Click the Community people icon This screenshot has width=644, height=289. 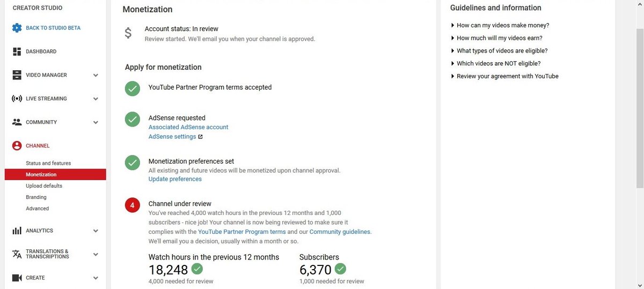[17, 122]
